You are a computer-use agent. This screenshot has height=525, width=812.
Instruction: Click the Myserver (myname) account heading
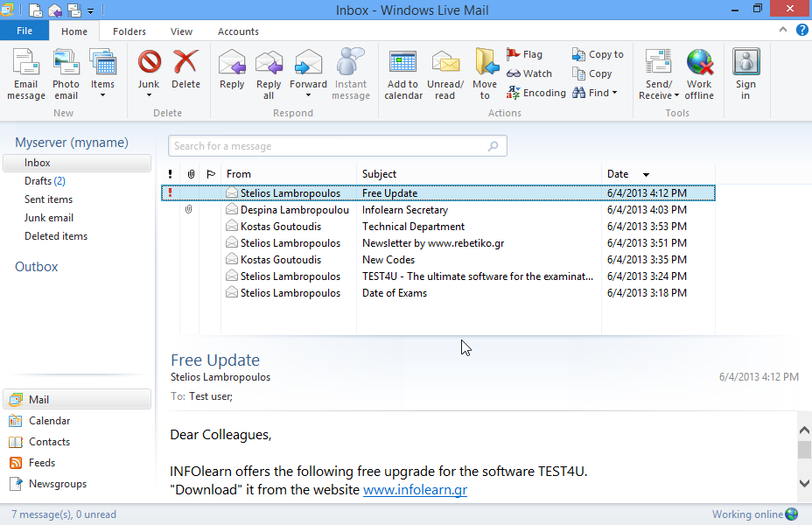click(72, 143)
